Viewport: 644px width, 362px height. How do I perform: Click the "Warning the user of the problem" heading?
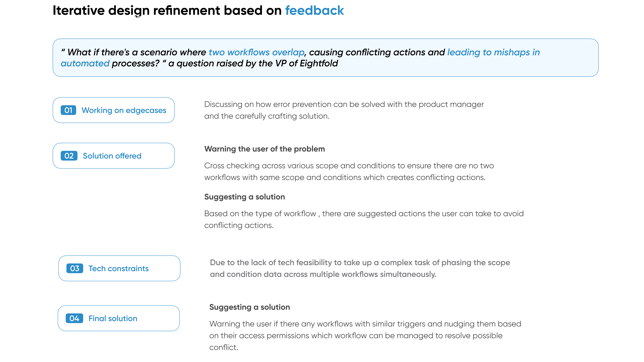coord(264,149)
